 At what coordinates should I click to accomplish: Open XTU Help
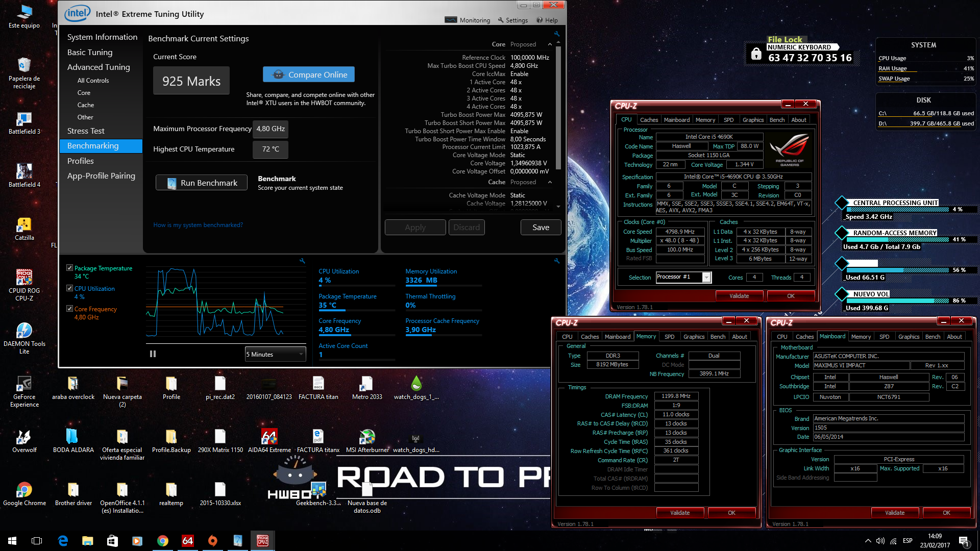[547, 20]
